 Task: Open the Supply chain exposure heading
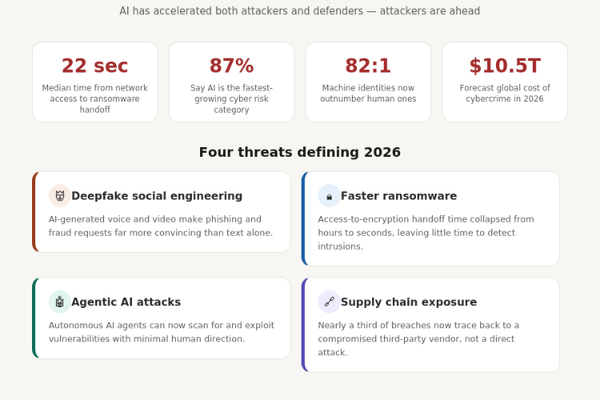pyautogui.click(x=409, y=302)
